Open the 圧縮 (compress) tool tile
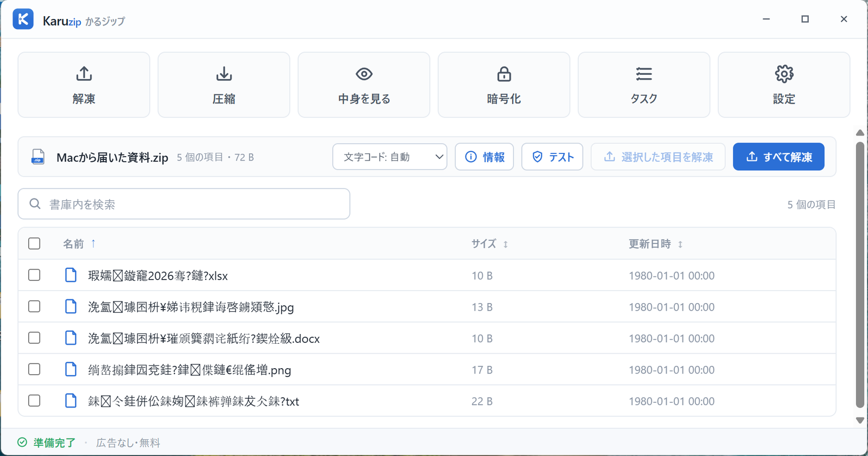 click(x=224, y=85)
